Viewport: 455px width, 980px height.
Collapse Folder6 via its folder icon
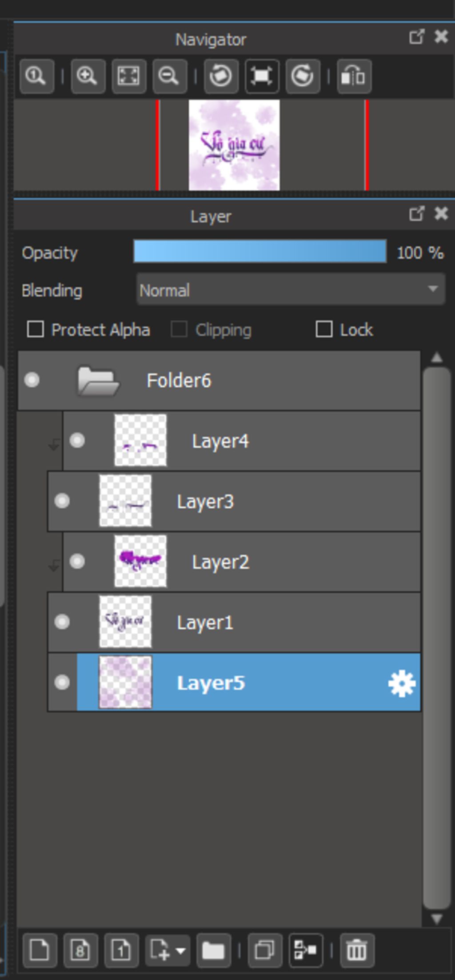point(98,381)
